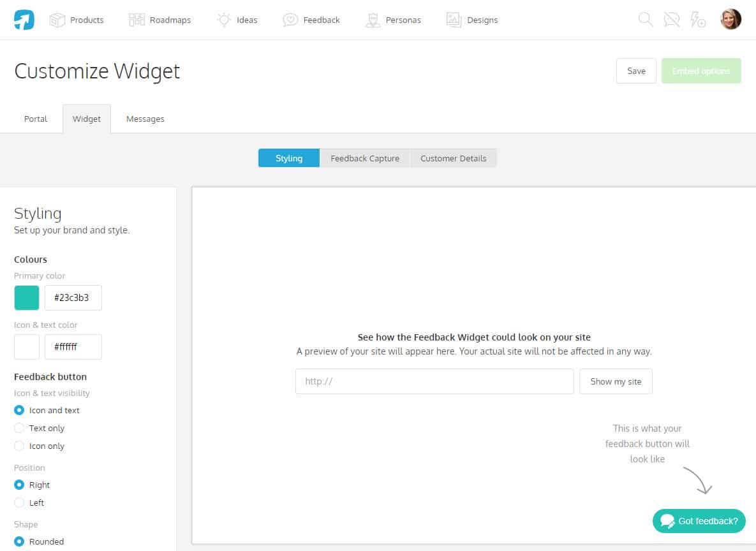This screenshot has height=551, width=756.
Task: Click the search magnifier icon
Action: coord(646,20)
